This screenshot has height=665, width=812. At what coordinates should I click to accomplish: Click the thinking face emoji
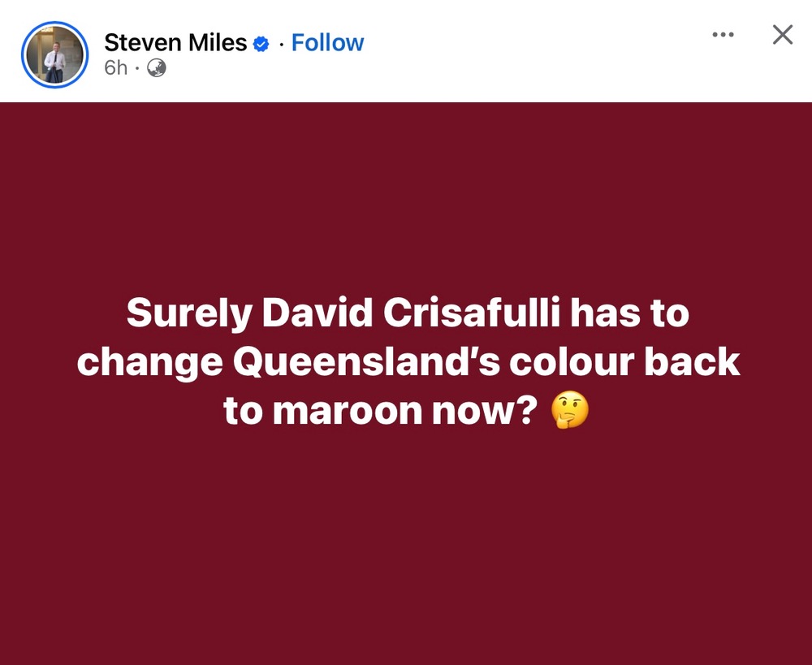[569, 412]
